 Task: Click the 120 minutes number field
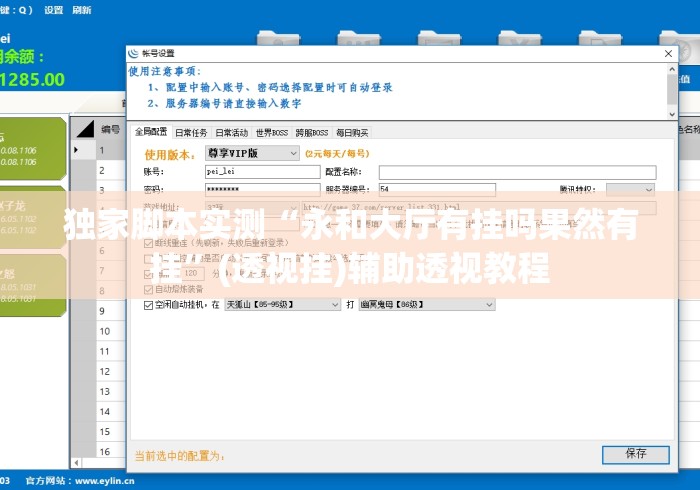[x=193, y=273]
